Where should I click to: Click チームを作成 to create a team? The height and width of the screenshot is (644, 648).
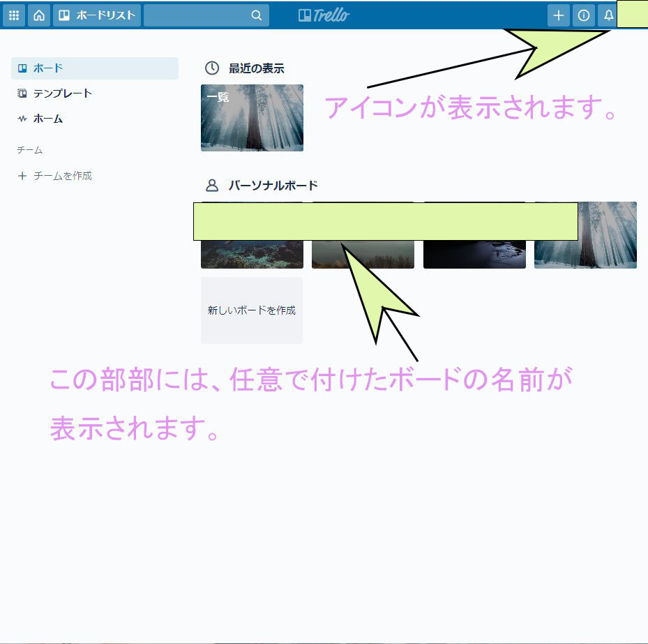point(62,176)
